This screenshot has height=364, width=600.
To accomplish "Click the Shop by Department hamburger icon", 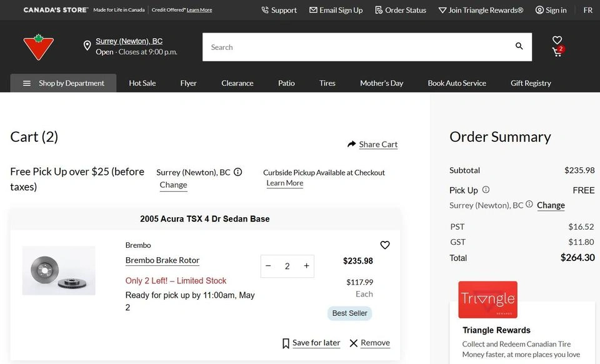I will click(x=27, y=83).
